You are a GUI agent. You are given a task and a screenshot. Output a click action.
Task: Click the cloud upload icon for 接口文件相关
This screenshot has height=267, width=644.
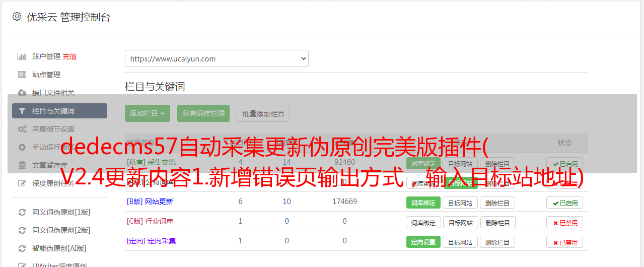point(22,93)
